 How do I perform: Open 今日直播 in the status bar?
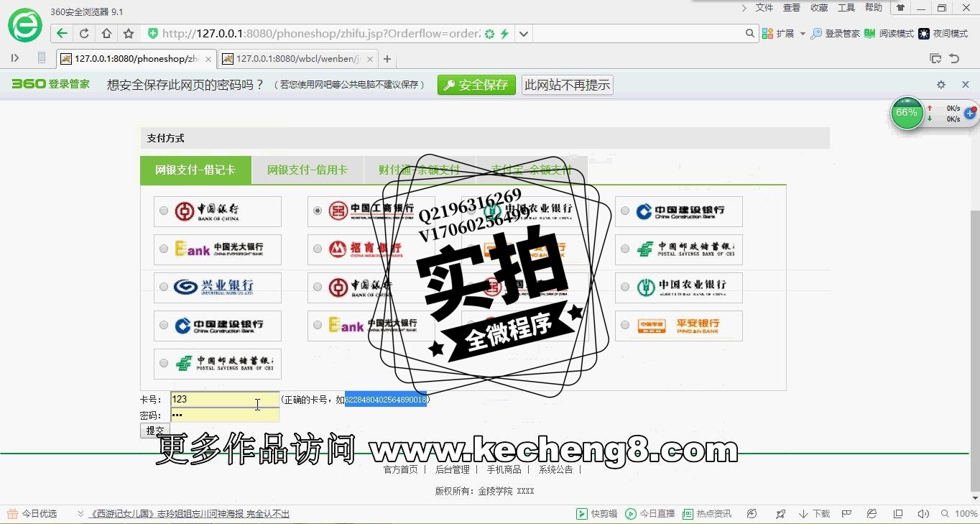[x=650, y=514]
